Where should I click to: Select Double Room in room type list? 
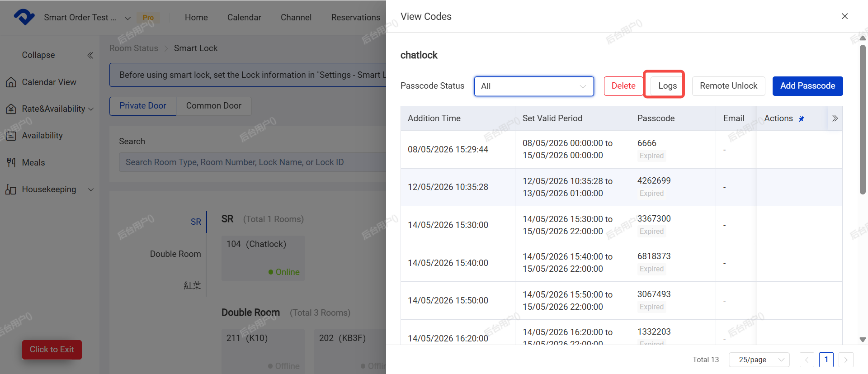point(175,254)
